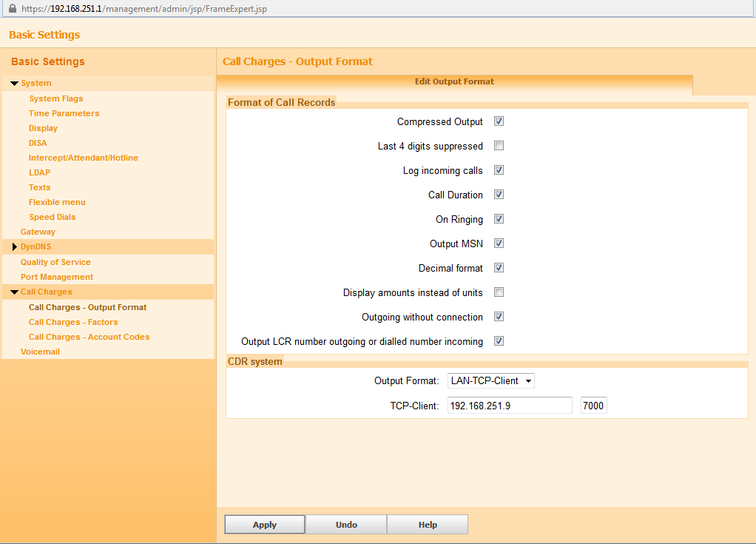The height and width of the screenshot is (544, 756).
Task: Click System label in sidebar tree
Action: tap(36, 84)
